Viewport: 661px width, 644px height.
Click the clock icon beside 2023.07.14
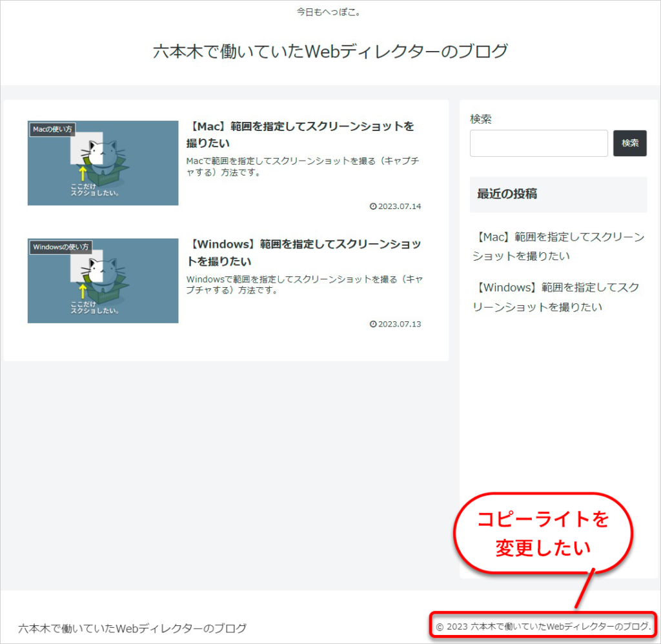[x=373, y=206]
